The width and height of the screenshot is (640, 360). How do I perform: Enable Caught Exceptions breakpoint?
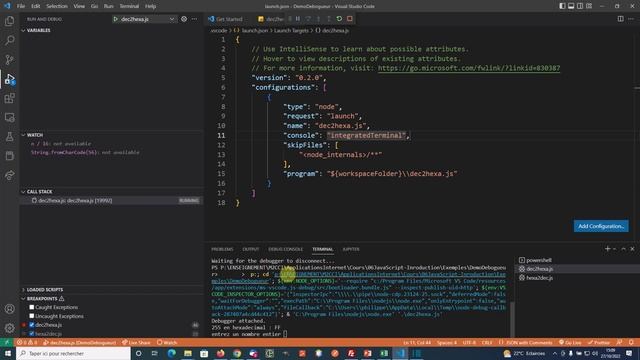31,307
